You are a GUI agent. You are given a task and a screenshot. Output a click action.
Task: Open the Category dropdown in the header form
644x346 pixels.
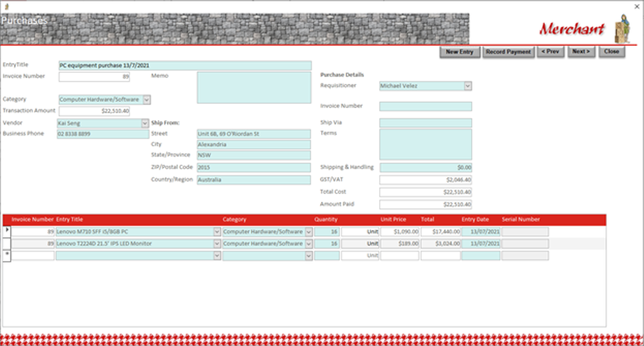[147, 100]
